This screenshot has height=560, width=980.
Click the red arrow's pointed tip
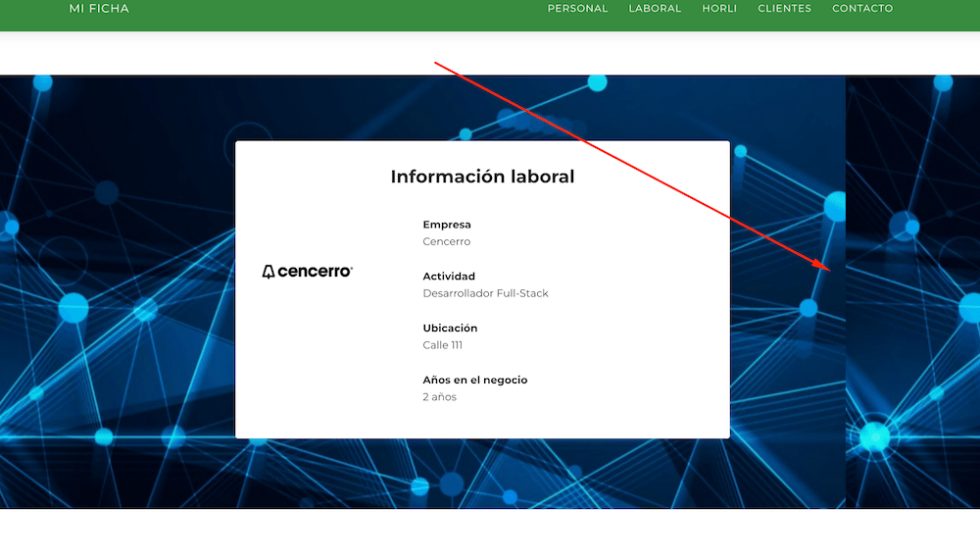(829, 268)
